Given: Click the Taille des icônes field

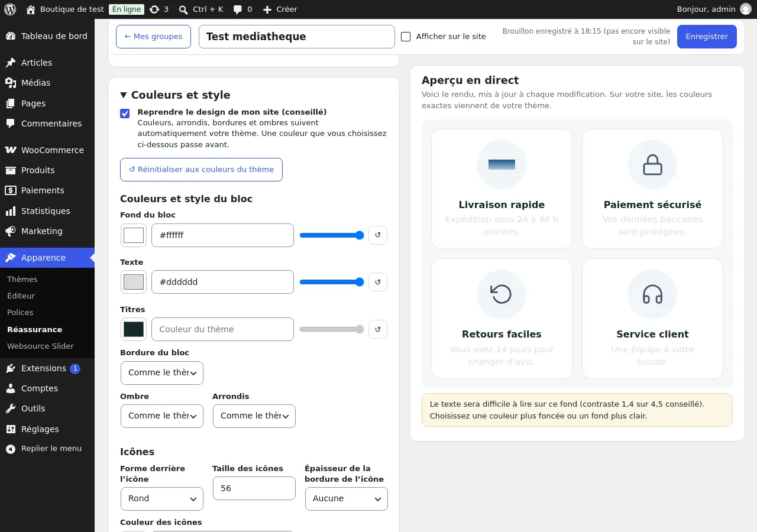Looking at the screenshot, I should [x=254, y=488].
